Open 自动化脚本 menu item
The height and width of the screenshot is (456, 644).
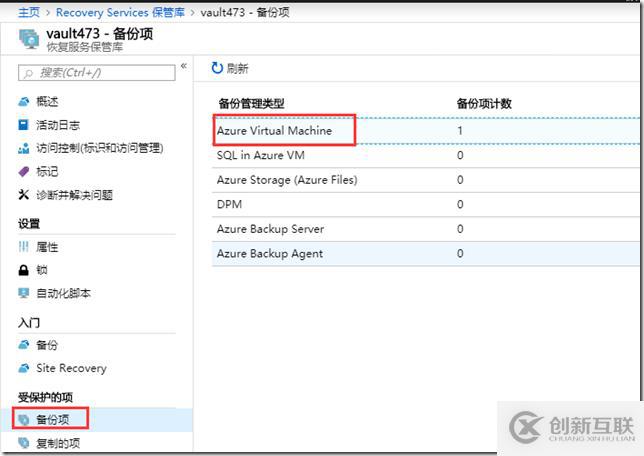click(x=63, y=293)
